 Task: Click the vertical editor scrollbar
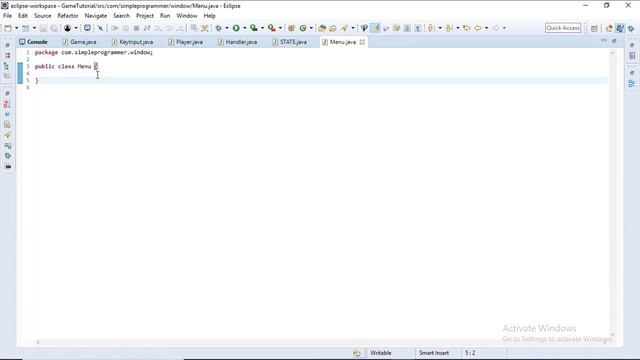pos(612,194)
